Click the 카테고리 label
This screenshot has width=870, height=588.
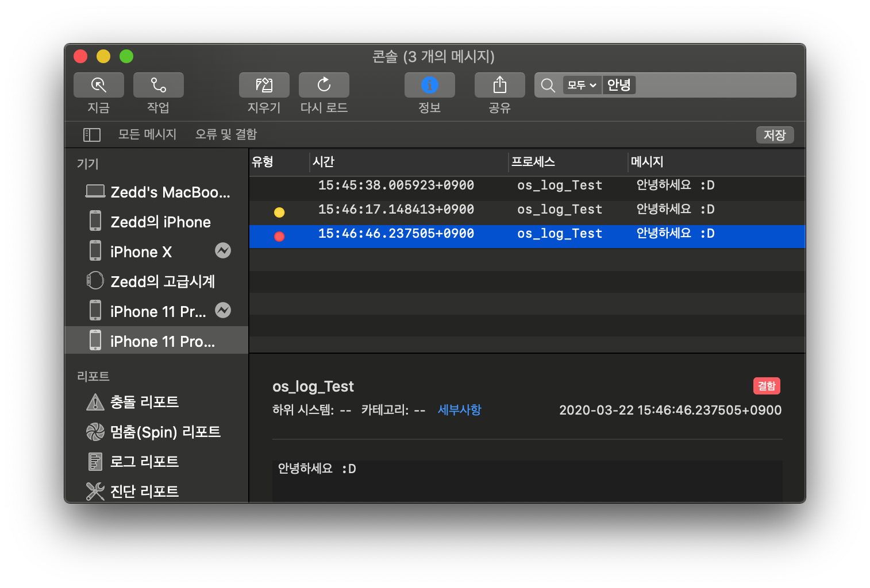point(384,410)
